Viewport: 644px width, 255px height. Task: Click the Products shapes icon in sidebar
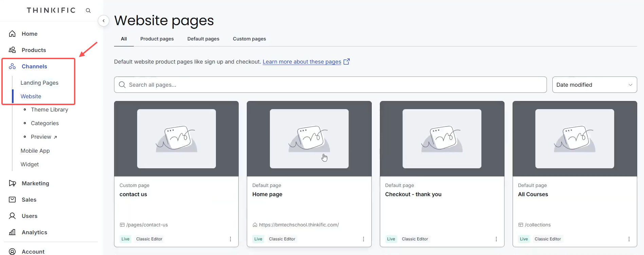point(12,50)
